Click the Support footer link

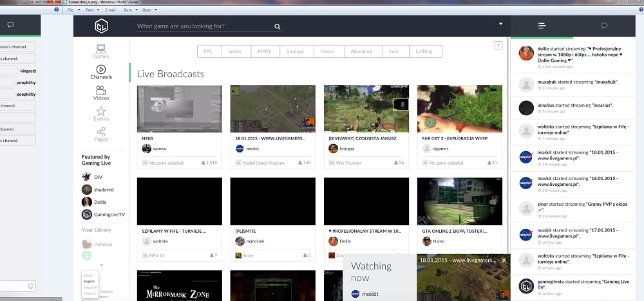[107, 291]
